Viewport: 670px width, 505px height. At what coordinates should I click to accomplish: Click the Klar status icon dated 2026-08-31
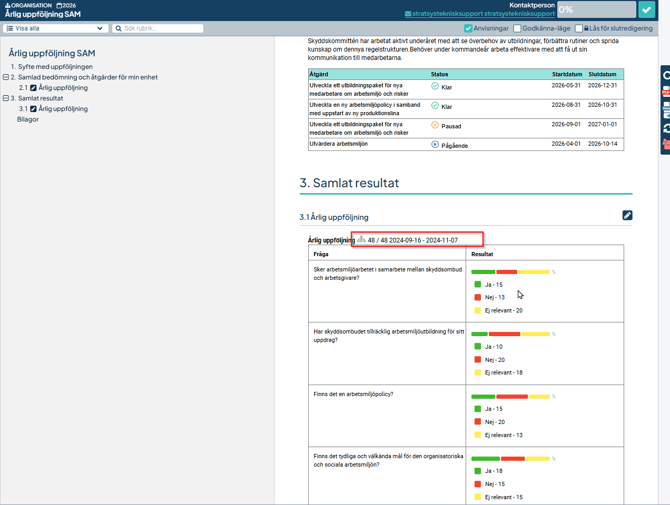pos(435,106)
